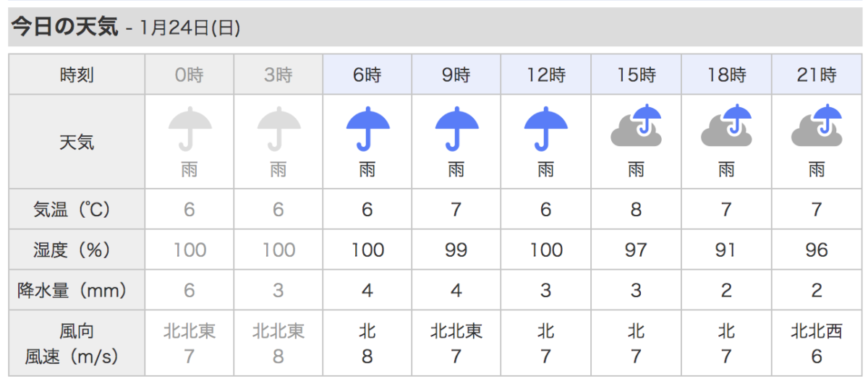This screenshot has width=868, height=384.
Task: Click the 風向 風速 row label
Action: 77,344
